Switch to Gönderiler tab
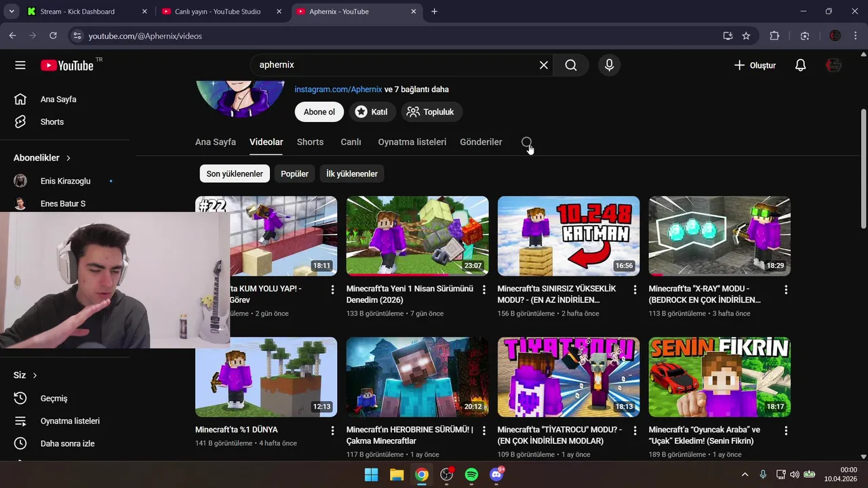868x488 pixels. [481, 142]
